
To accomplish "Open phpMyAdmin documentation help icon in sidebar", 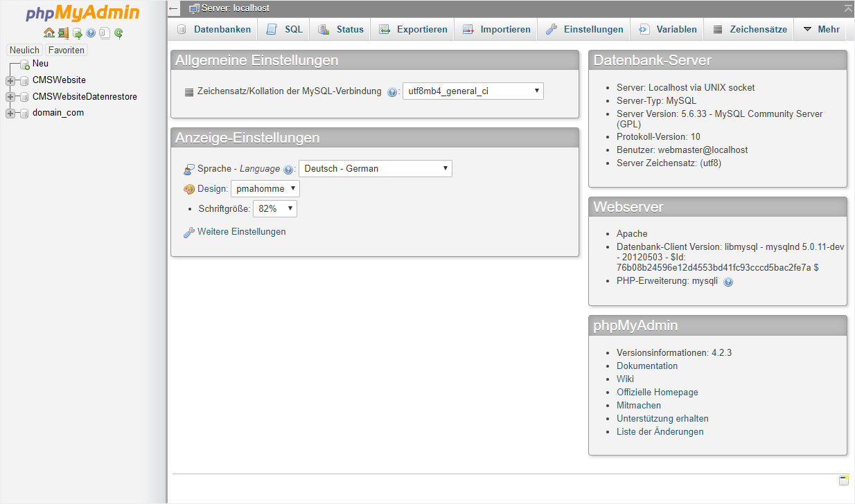I will [x=91, y=33].
